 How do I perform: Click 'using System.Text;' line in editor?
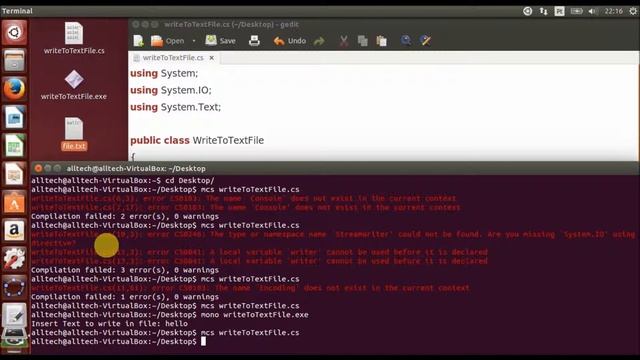[x=176, y=107]
